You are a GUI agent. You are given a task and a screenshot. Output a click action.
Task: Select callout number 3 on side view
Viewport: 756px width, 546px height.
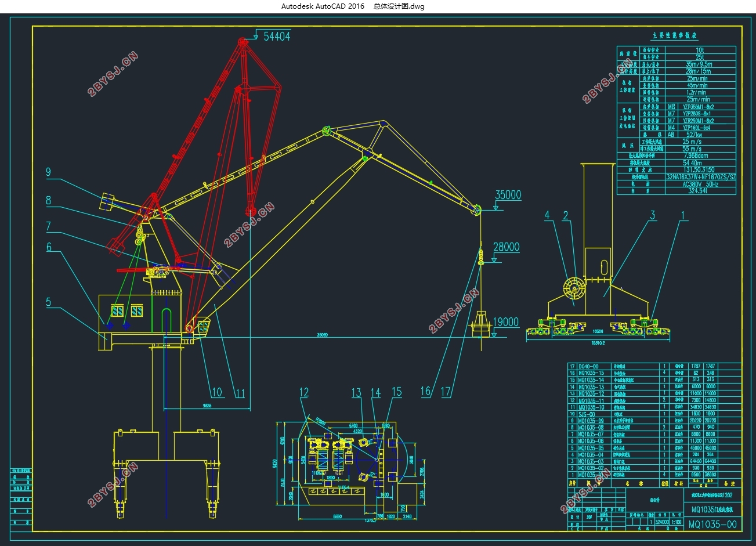click(653, 216)
